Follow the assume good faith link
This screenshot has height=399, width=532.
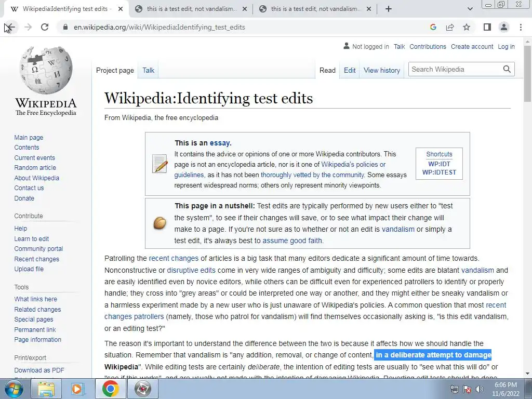292,241
